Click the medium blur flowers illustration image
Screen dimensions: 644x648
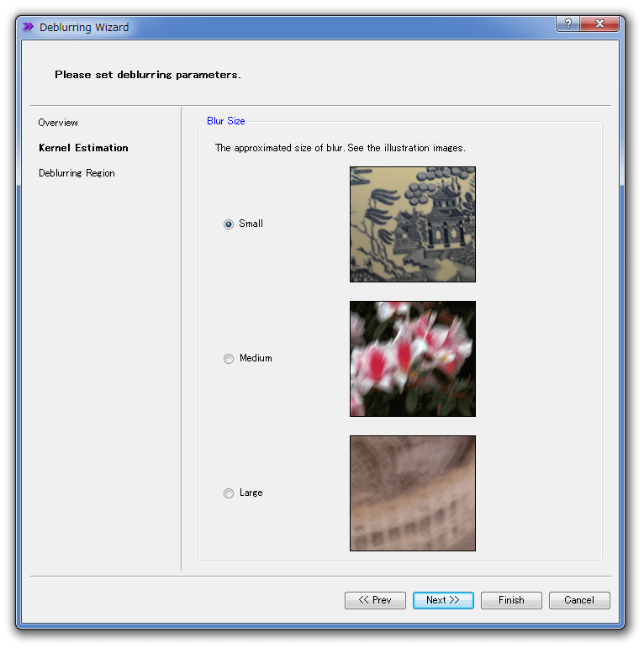[x=413, y=359]
